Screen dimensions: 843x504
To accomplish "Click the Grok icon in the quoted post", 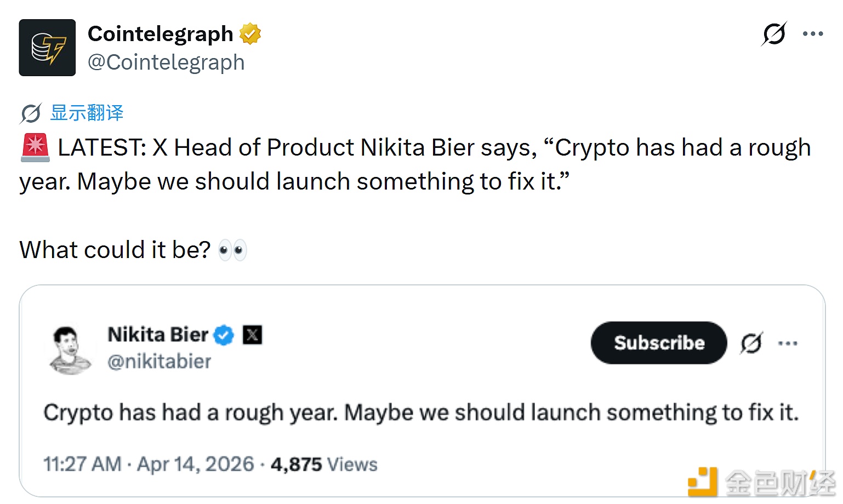I will 751,343.
